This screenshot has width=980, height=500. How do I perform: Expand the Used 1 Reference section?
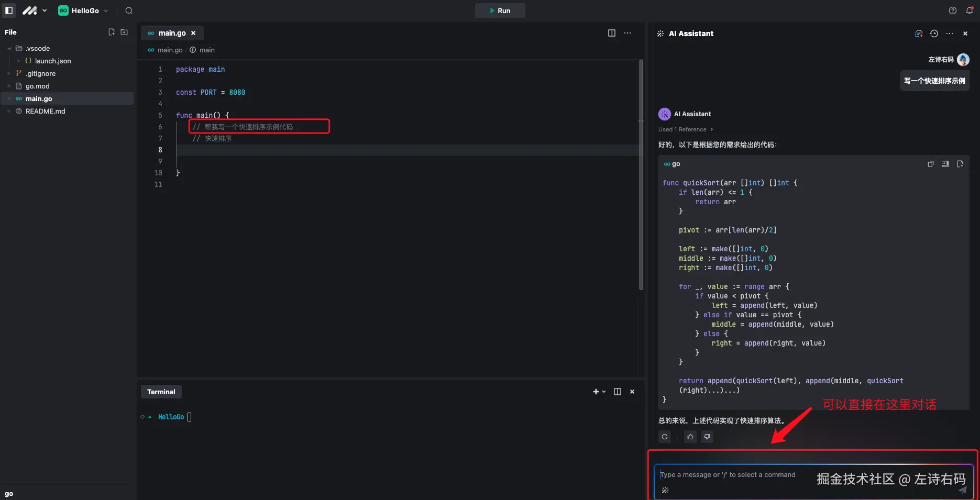pyautogui.click(x=686, y=129)
